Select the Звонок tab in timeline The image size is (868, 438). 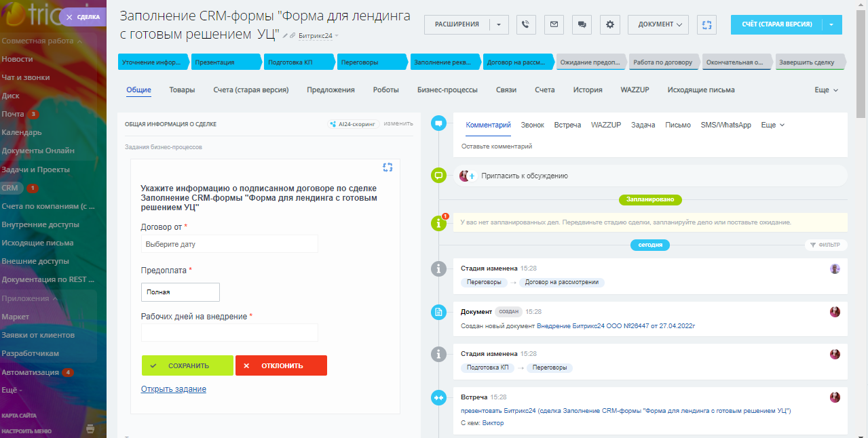pos(532,125)
